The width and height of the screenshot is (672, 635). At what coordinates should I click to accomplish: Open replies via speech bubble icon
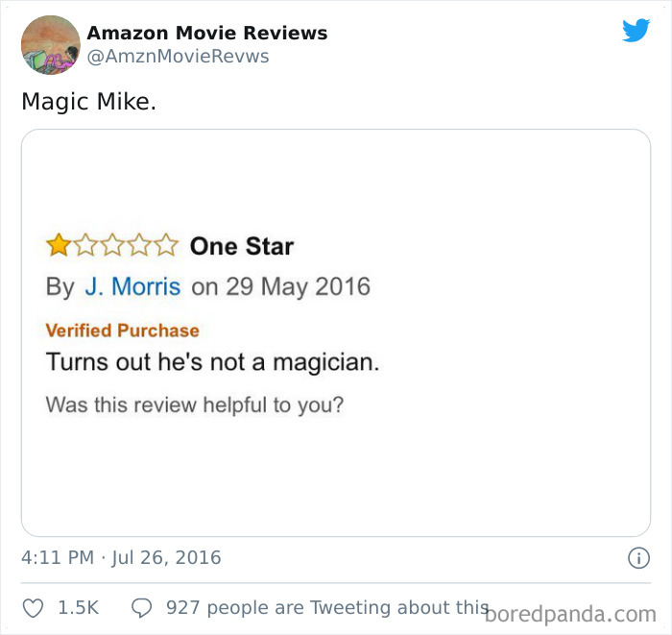141,608
